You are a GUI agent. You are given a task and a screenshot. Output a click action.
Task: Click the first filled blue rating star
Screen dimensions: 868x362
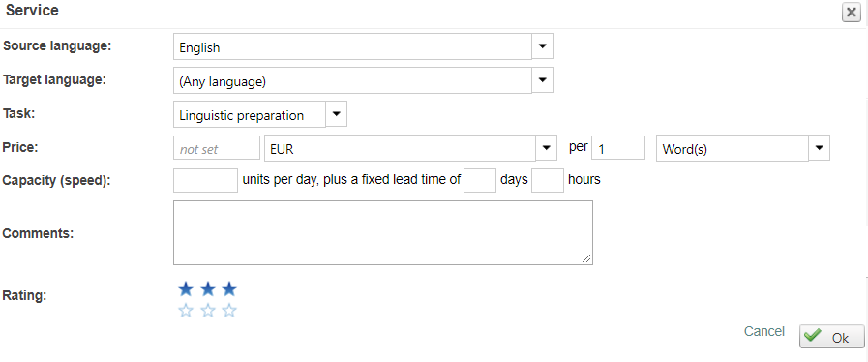point(186,289)
